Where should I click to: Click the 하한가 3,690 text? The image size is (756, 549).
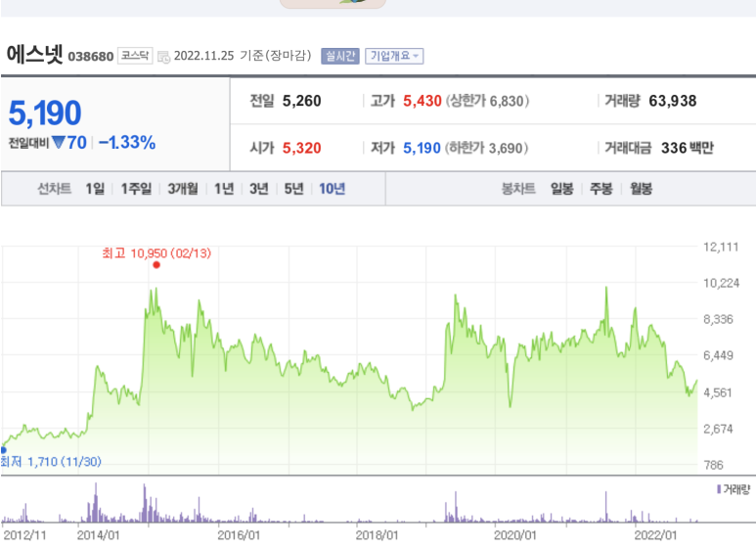tap(486, 148)
